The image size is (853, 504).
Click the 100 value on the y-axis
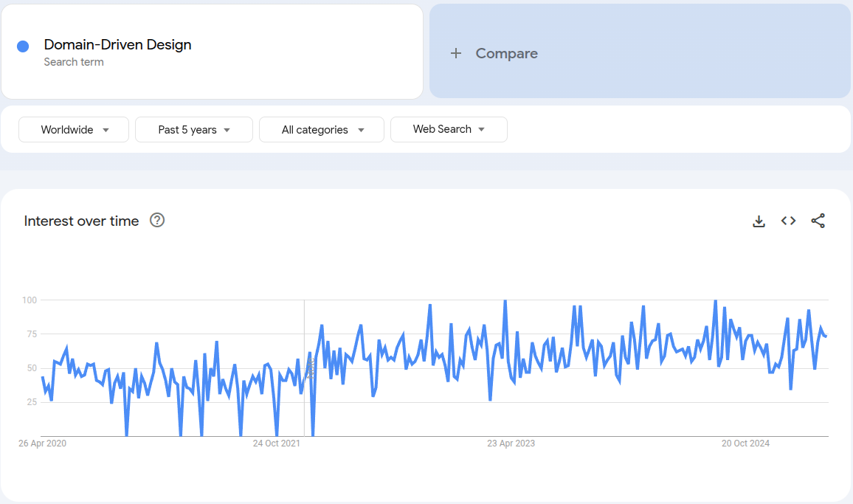[30, 300]
